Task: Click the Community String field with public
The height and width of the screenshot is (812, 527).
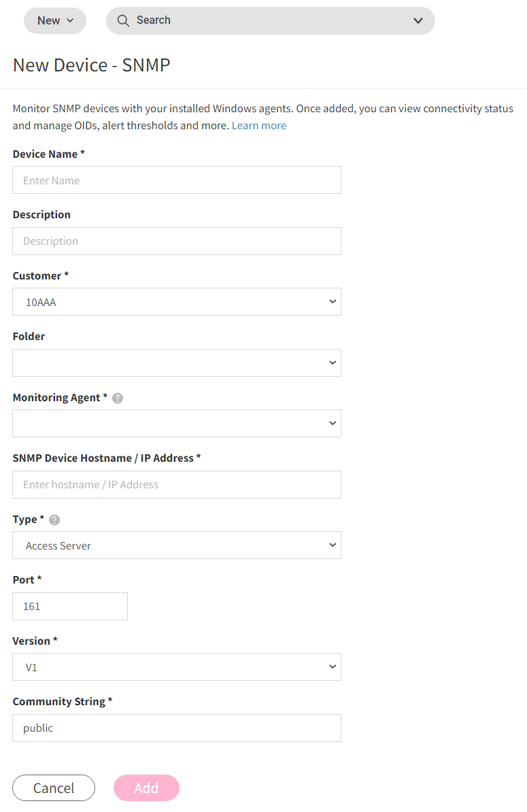Action: click(177, 728)
